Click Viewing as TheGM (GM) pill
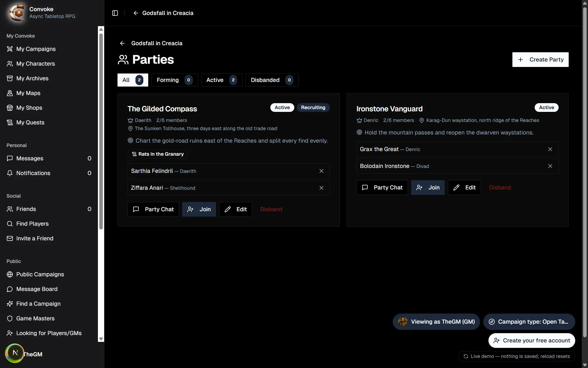This screenshot has width=588, height=368. (x=436, y=322)
